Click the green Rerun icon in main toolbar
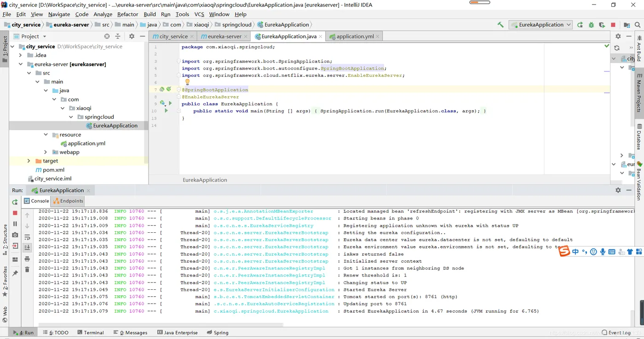The height and width of the screenshot is (339, 644). 580,25
